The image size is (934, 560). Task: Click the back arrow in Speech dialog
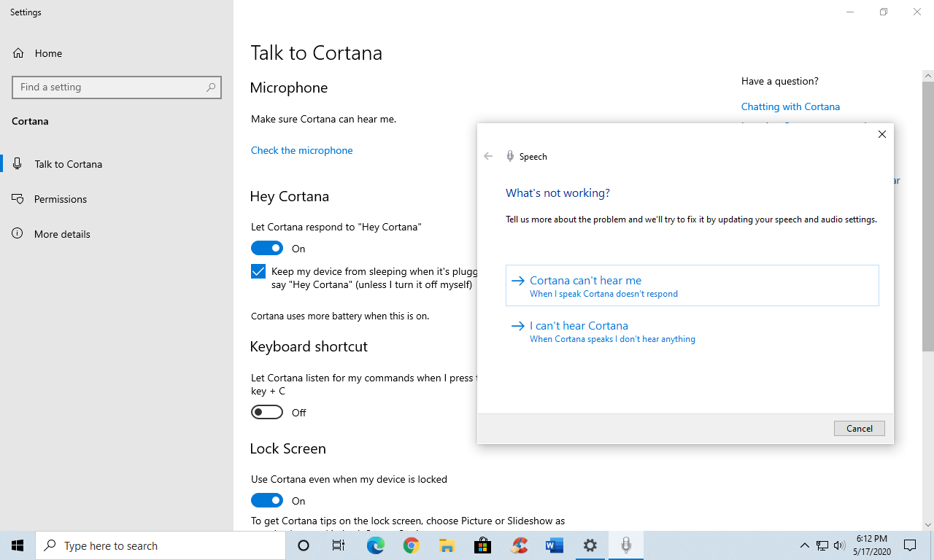point(488,156)
